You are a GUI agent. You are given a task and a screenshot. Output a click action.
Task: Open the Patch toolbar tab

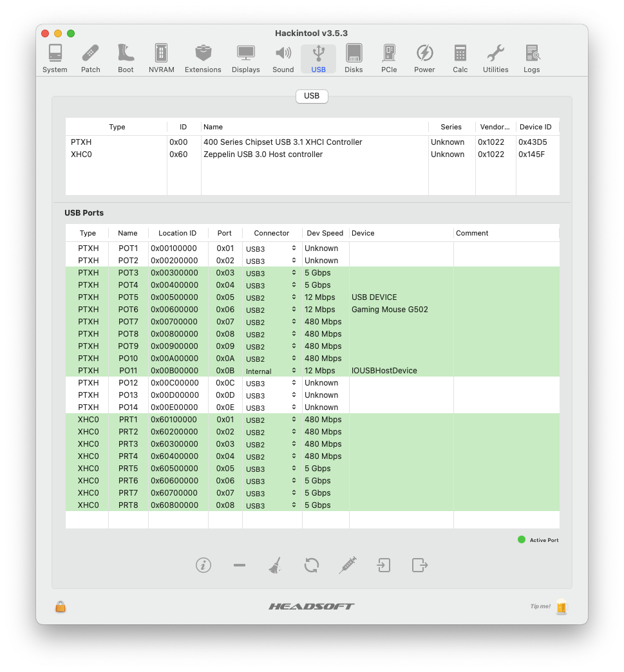coord(91,59)
